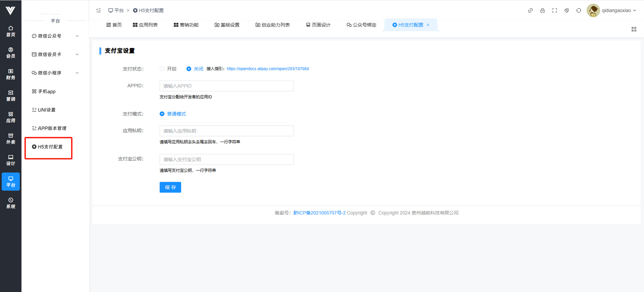
Task: Open the 外卖 section in left sidebar
Action: pos(11,139)
